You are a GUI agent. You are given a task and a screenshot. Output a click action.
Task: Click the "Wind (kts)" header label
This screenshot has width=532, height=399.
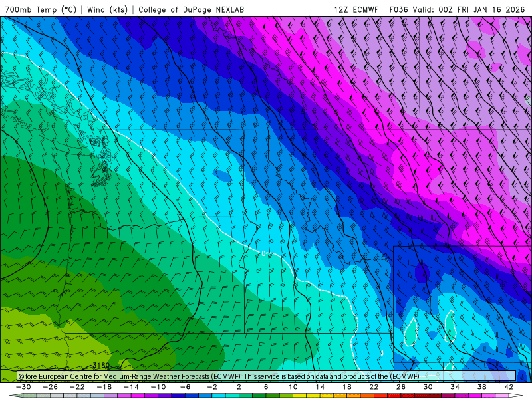coord(107,9)
